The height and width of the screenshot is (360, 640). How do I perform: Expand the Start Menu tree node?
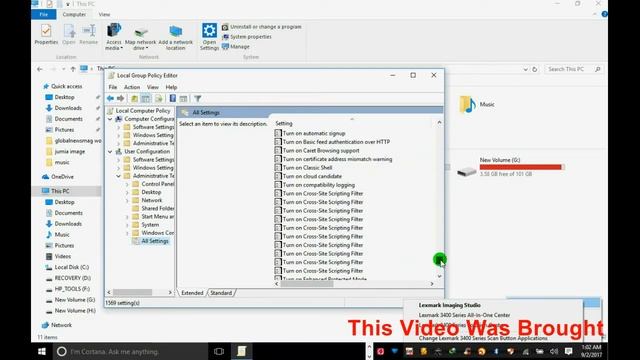click(127, 217)
